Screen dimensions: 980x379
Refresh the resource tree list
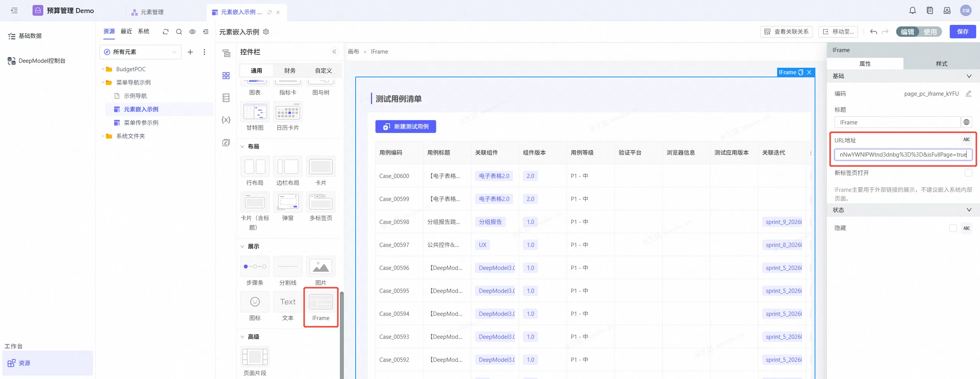(x=165, y=32)
